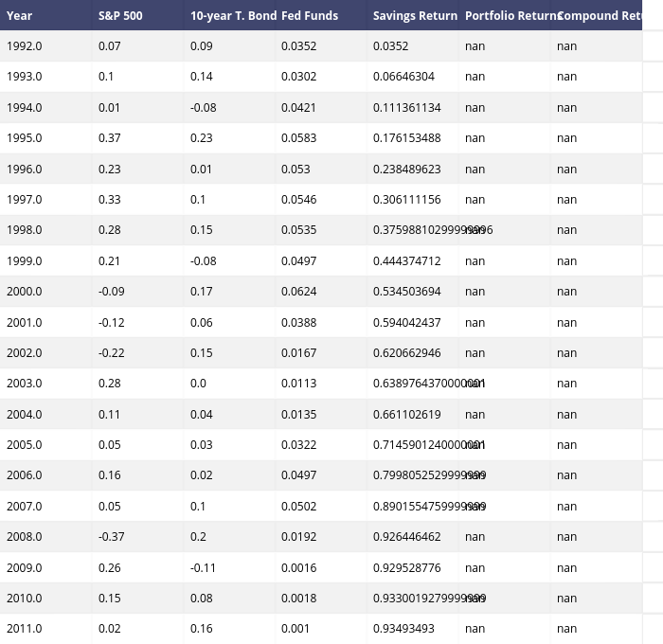The height and width of the screenshot is (644, 663).
Task: Select the T. Bond value -0.11
Action: pos(204,568)
